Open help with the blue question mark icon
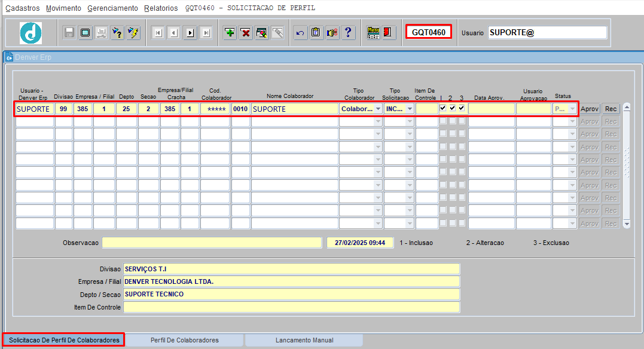644x349 pixels. coord(348,32)
